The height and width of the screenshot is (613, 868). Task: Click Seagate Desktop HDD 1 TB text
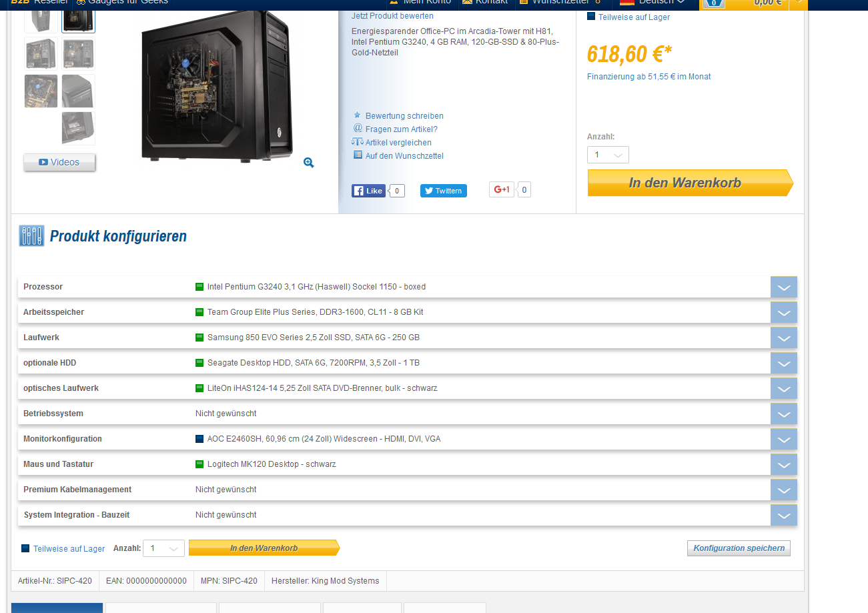(x=314, y=363)
